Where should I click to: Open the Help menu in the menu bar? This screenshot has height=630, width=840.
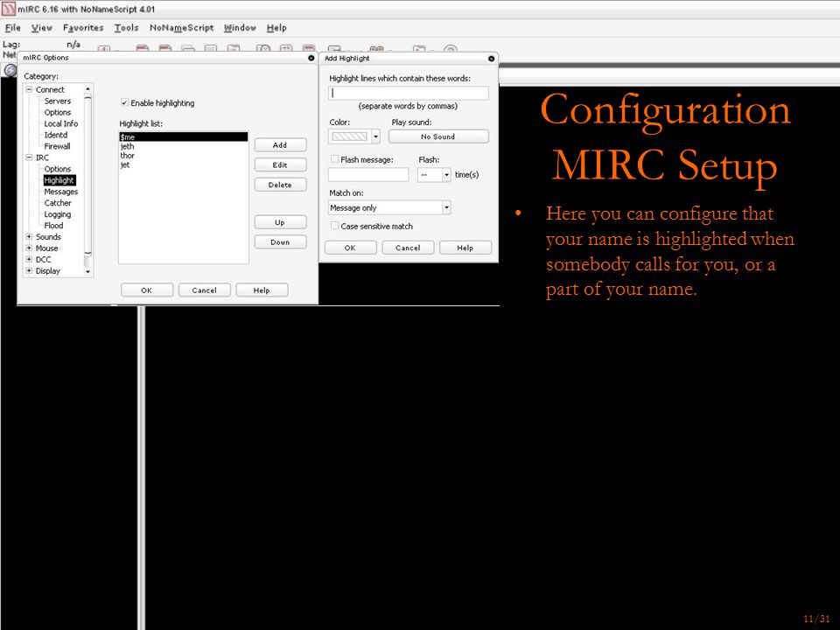[x=276, y=28]
